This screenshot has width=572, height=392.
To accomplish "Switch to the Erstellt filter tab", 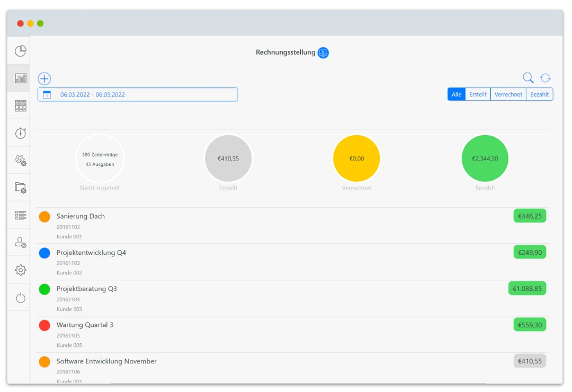I will [x=478, y=94].
